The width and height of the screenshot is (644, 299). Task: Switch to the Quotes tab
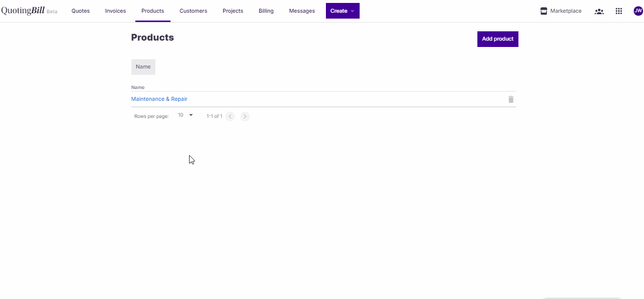click(81, 11)
